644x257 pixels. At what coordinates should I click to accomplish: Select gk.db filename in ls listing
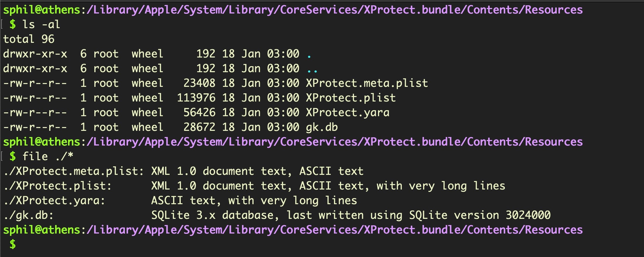click(321, 127)
